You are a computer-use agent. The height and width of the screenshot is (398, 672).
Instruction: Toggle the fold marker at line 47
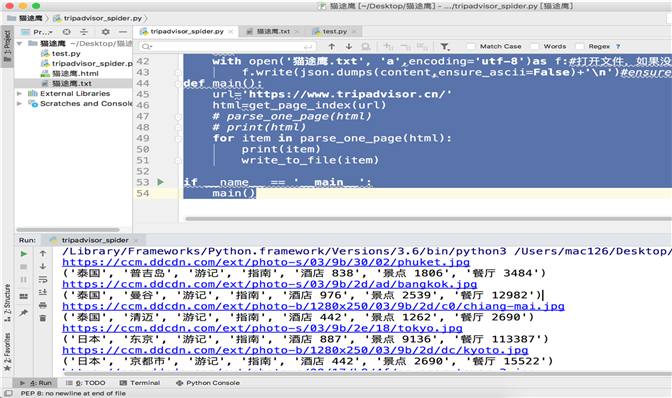[x=177, y=117]
